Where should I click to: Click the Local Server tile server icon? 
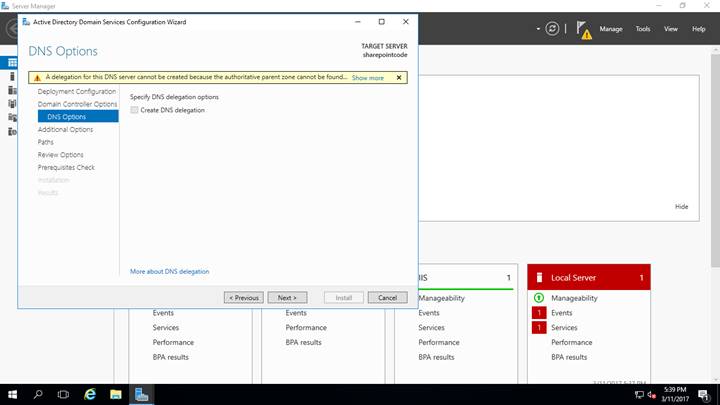540,277
